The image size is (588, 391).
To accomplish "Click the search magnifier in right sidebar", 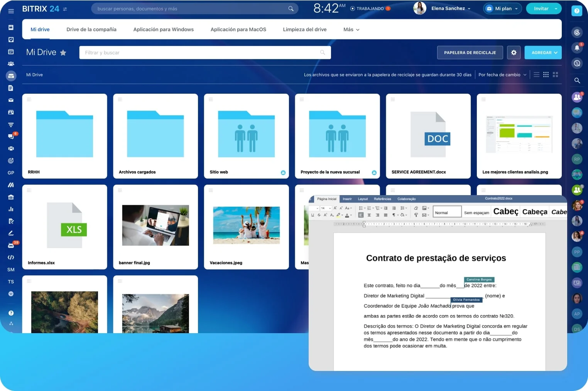I will click(577, 81).
